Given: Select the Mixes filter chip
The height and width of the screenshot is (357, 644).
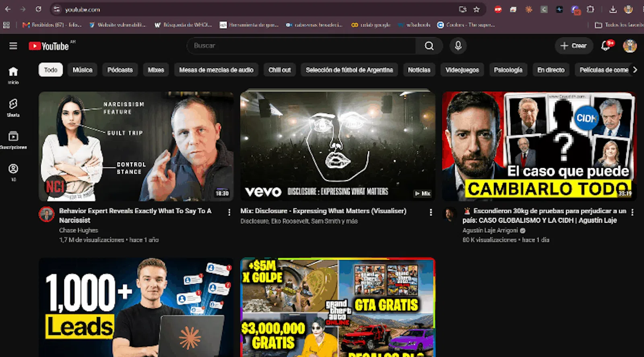Looking at the screenshot, I should pos(156,70).
